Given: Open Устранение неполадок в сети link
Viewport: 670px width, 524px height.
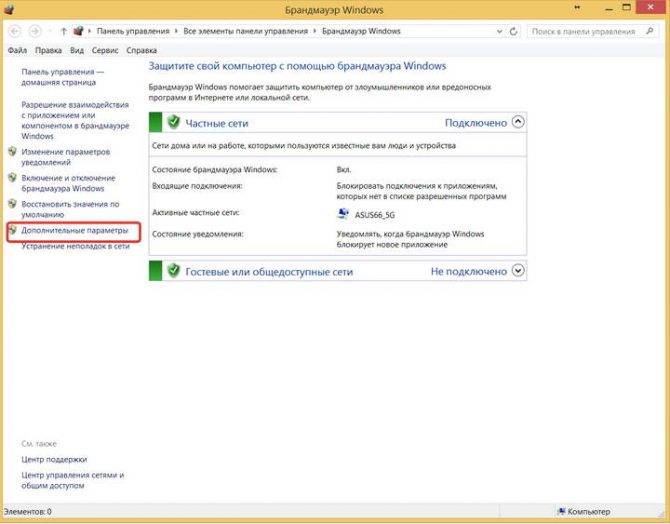Looking at the screenshot, I should click(x=76, y=245).
